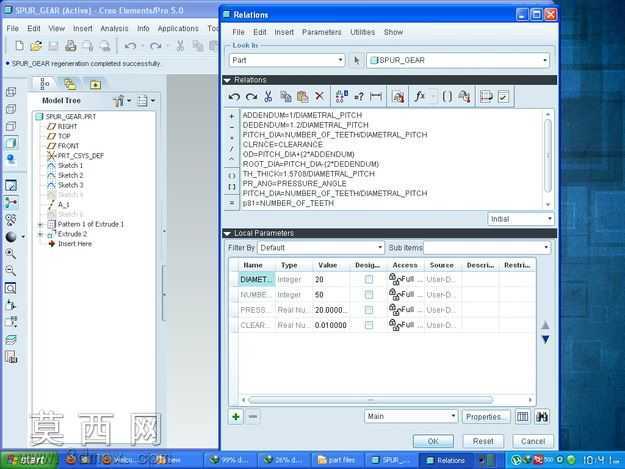Click value cell 20 of DIAMET row
This screenshot has height=469, width=625.
coord(331,279)
